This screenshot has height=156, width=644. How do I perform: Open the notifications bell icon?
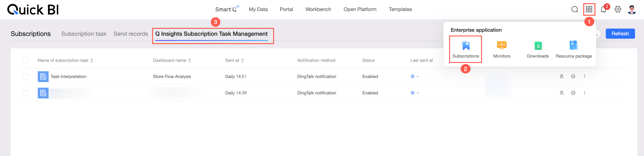(x=603, y=9)
